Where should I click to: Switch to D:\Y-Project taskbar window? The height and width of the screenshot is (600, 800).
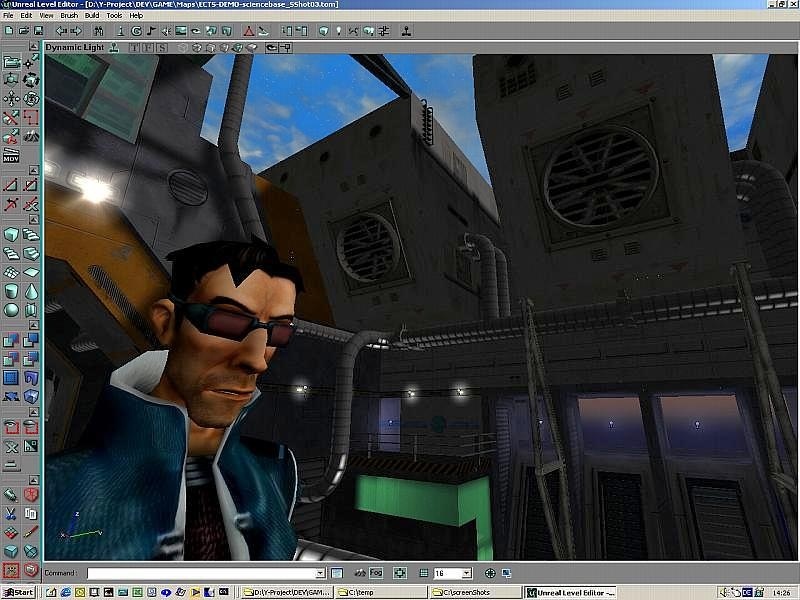click(x=287, y=592)
